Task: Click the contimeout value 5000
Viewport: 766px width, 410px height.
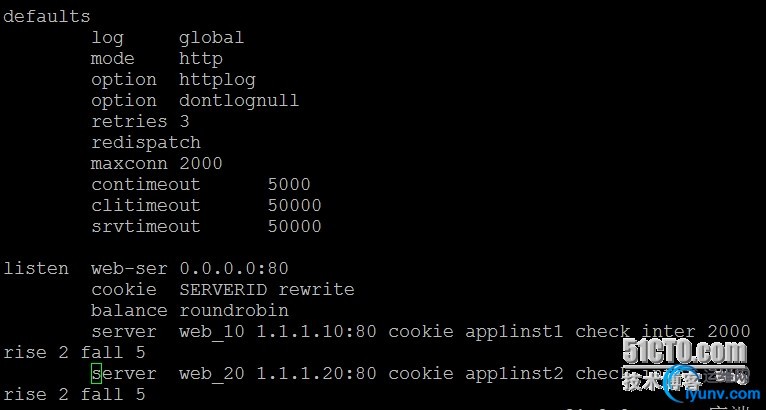Action: point(289,185)
